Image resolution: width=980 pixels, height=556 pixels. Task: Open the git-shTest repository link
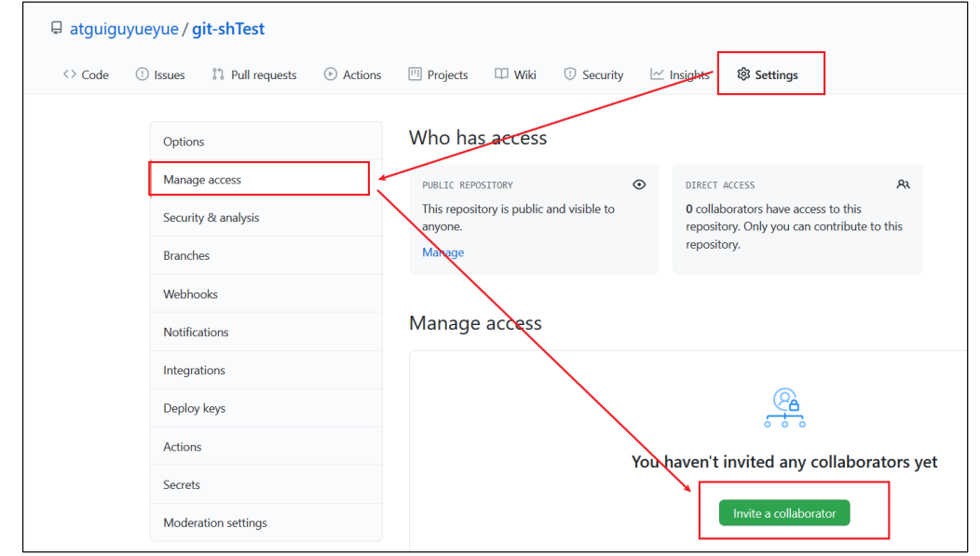pyautogui.click(x=228, y=29)
